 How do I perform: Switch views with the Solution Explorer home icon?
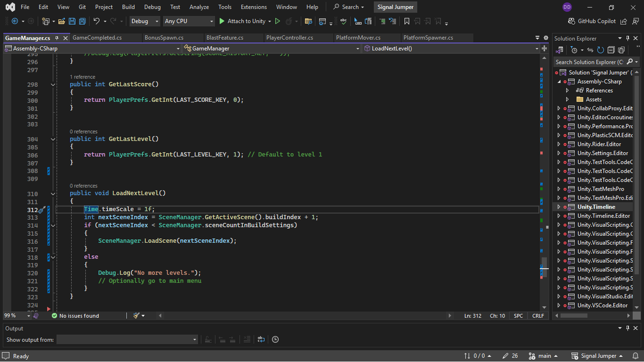[x=560, y=50]
